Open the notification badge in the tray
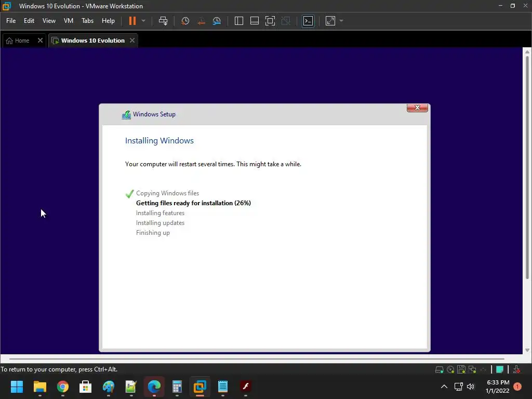 click(517, 387)
